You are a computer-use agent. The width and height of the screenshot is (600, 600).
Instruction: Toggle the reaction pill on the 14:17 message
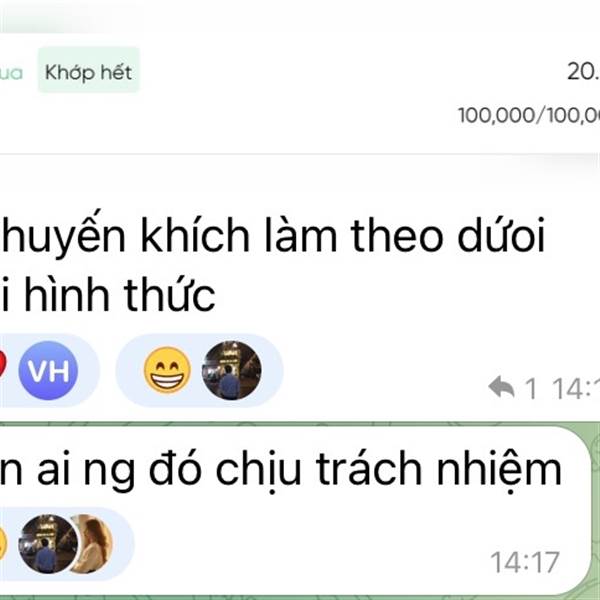point(67,544)
